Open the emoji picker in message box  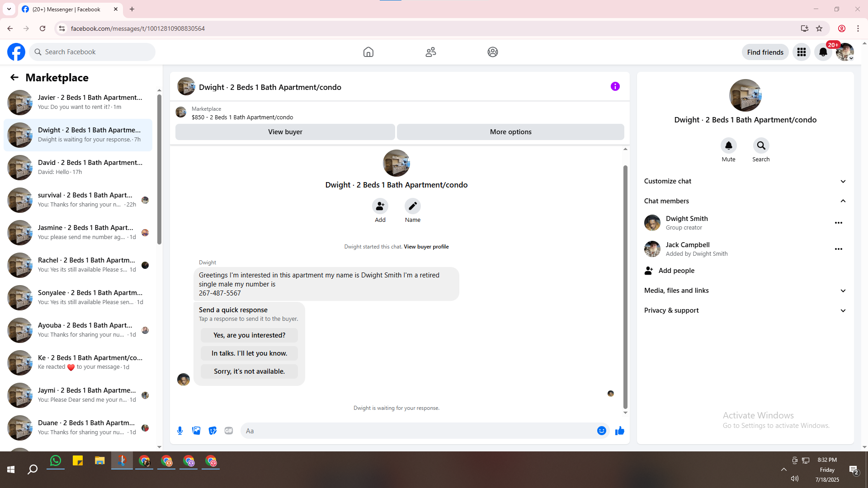click(x=601, y=431)
